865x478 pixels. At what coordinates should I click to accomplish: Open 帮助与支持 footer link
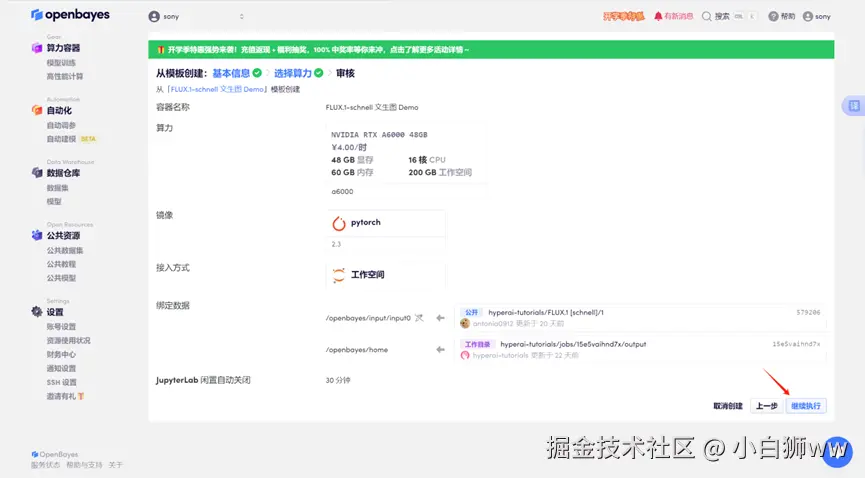[x=84, y=465]
